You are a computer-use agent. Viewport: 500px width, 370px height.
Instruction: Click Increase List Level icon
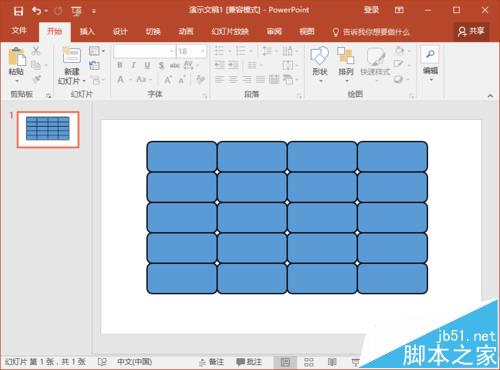[x=233, y=65]
